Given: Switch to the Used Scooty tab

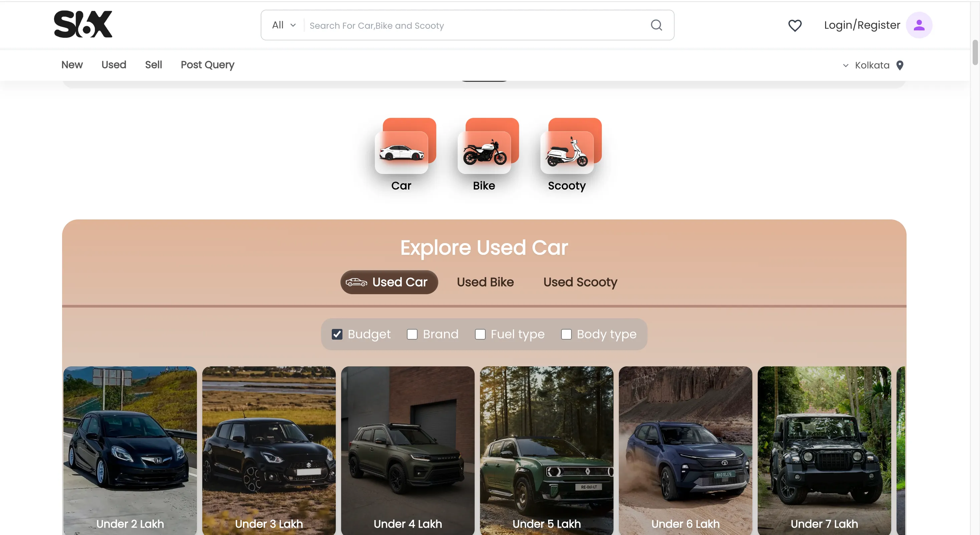Looking at the screenshot, I should coord(580,282).
